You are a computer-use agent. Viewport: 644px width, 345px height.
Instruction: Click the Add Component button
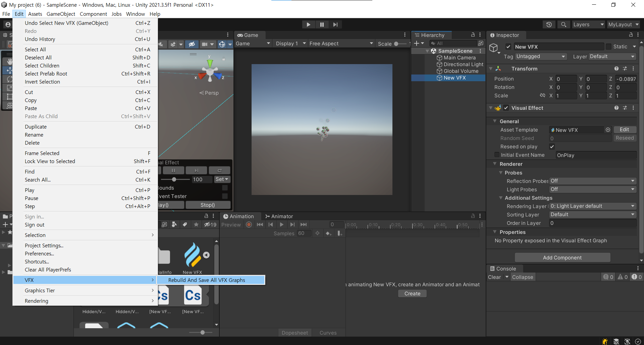(x=562, y=257)
